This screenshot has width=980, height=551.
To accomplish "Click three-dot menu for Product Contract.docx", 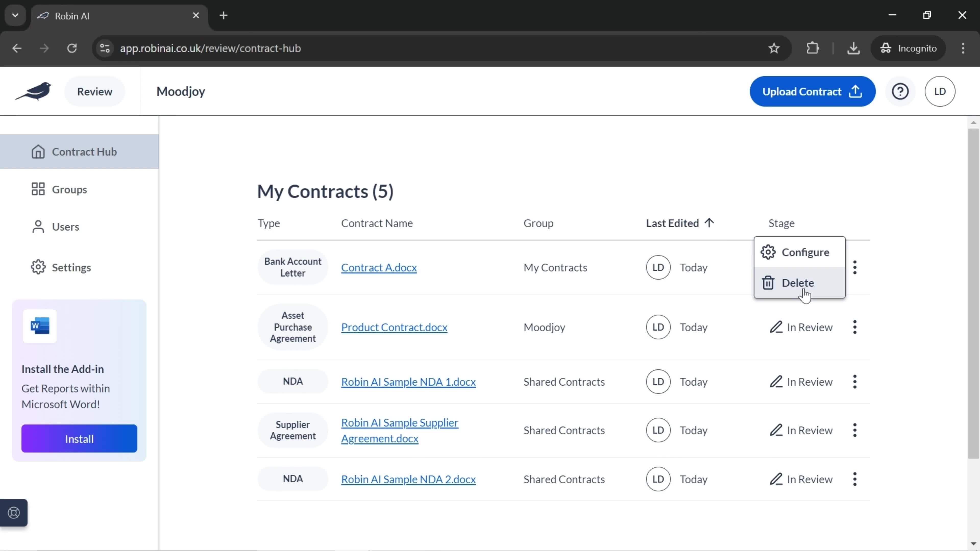I will [855, 327].
